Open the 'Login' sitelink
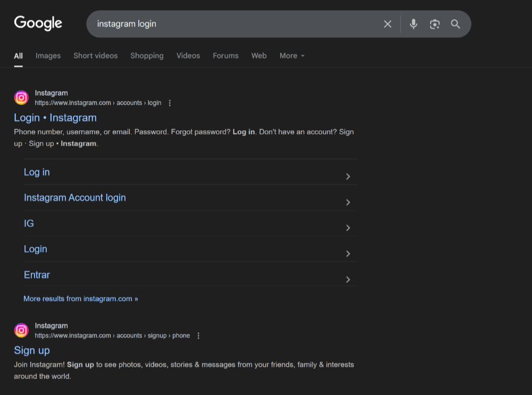This screenshot has width=532, height=395. [35, 249]
